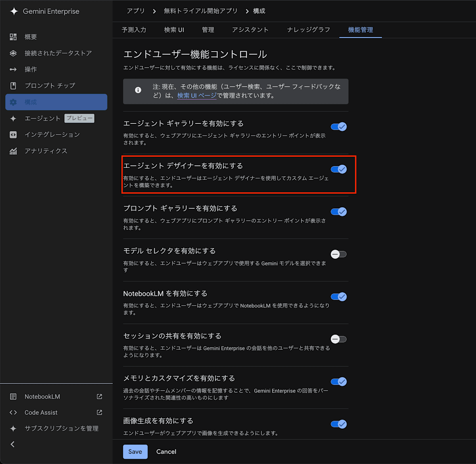The height and width of the screenshot is (464, 476).
Task: Follow the 検索 UI ページ link
Action: pos(197,96)
